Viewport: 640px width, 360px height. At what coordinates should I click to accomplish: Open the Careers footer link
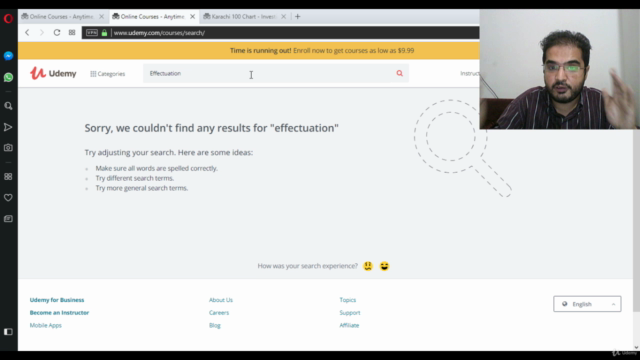point(219,313)
